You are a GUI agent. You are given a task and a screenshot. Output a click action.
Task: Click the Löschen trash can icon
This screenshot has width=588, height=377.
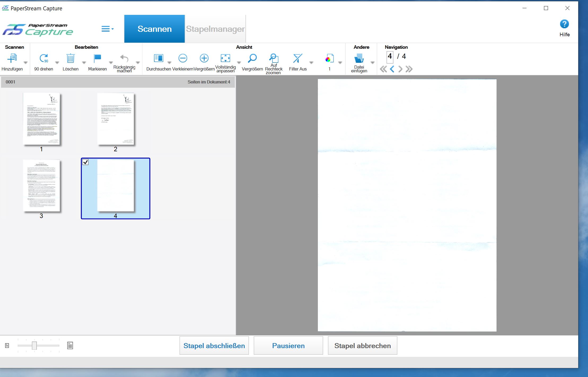click(71, 58)
